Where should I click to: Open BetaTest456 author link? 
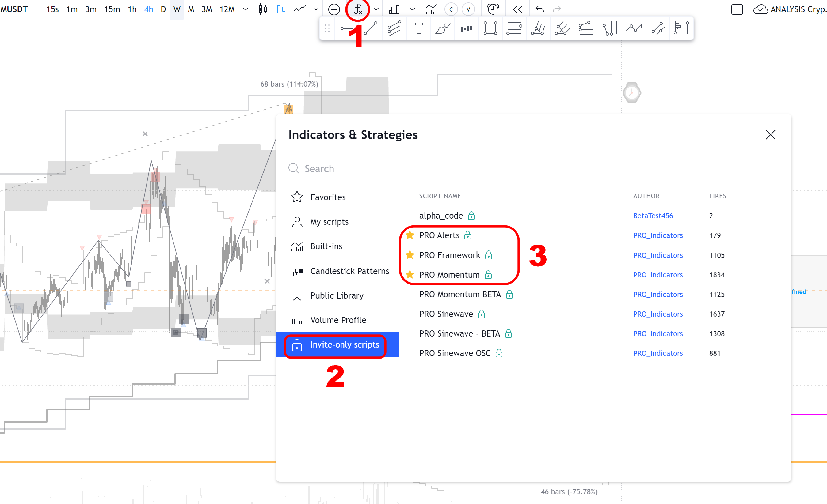[x=653, y=216]
